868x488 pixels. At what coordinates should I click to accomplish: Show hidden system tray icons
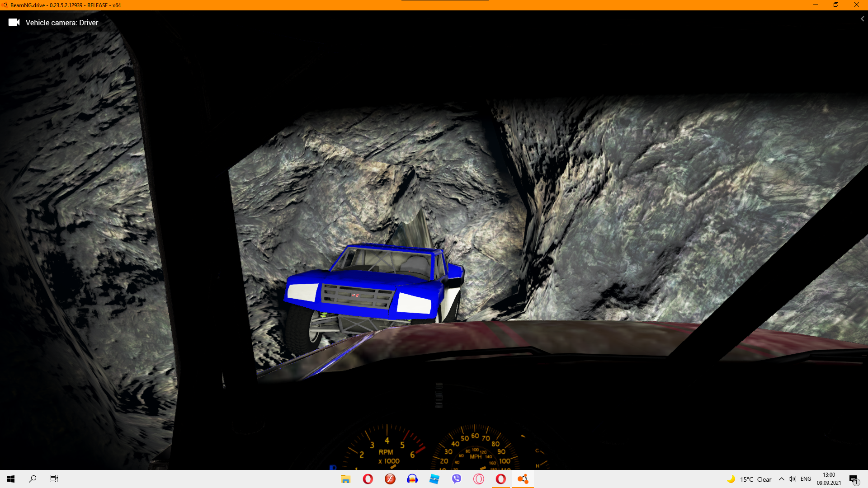781,479
